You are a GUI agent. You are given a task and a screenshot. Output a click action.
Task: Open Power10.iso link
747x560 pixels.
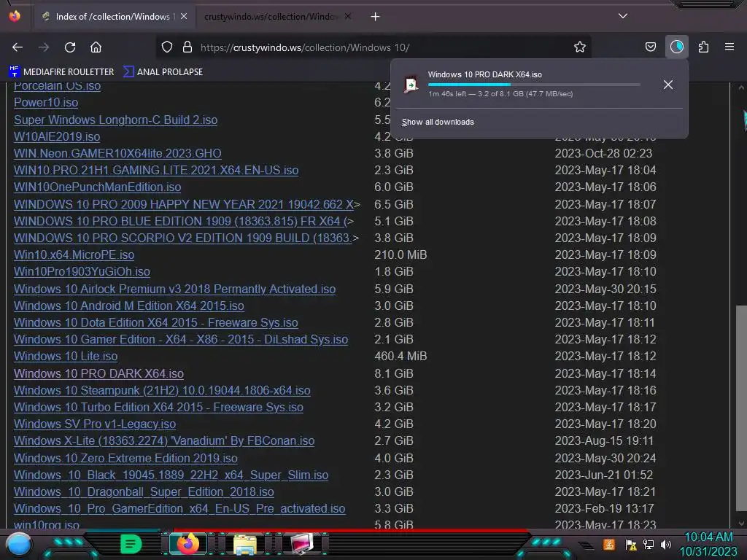[x=46, y=102]
